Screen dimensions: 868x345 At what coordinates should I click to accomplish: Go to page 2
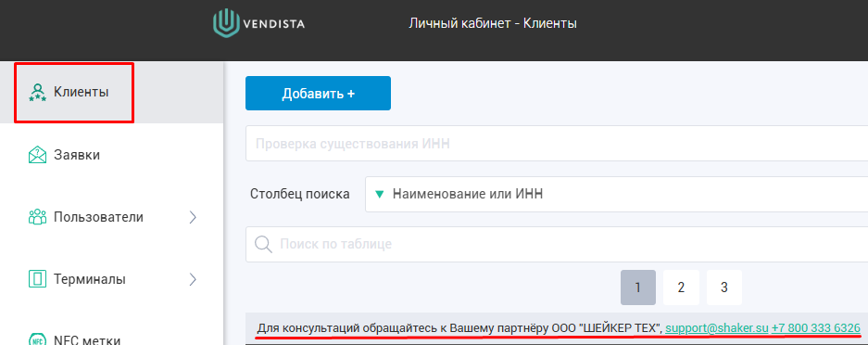[681, 287]
